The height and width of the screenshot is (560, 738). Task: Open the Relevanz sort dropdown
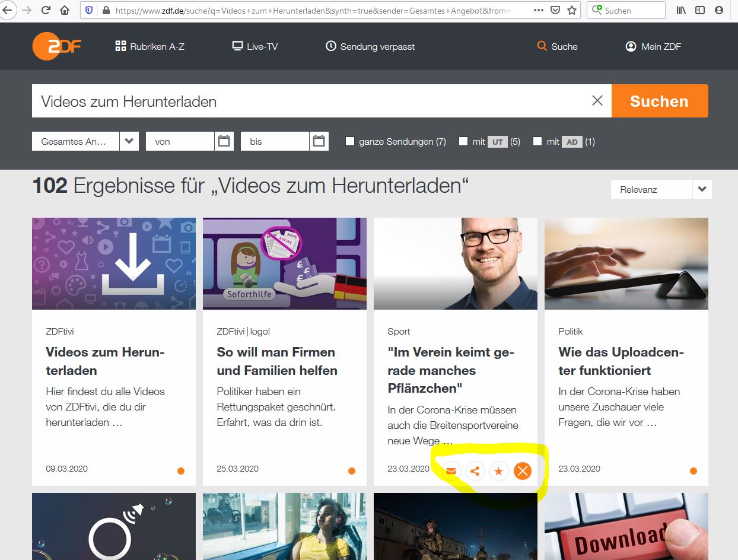[x=661, y=189]
